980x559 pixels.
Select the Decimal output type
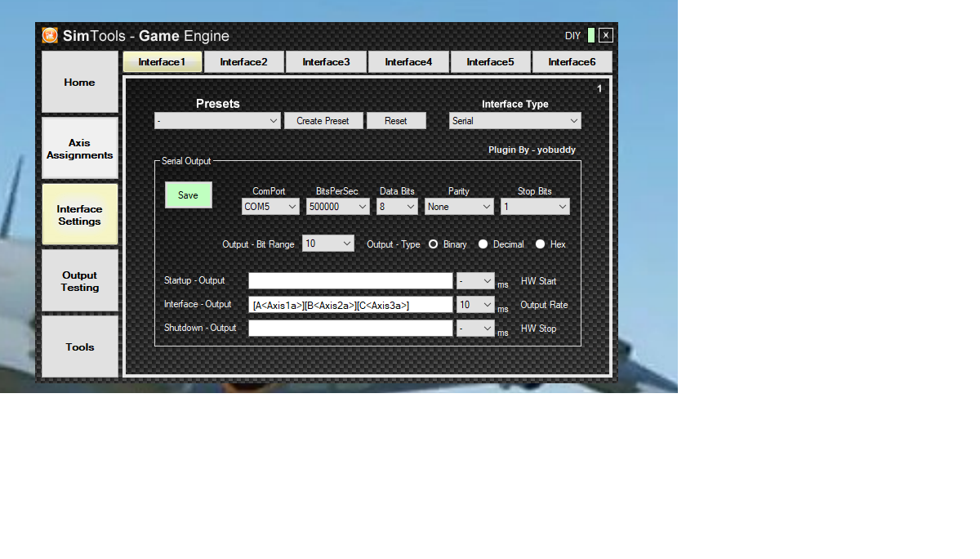tap(483, 244)
